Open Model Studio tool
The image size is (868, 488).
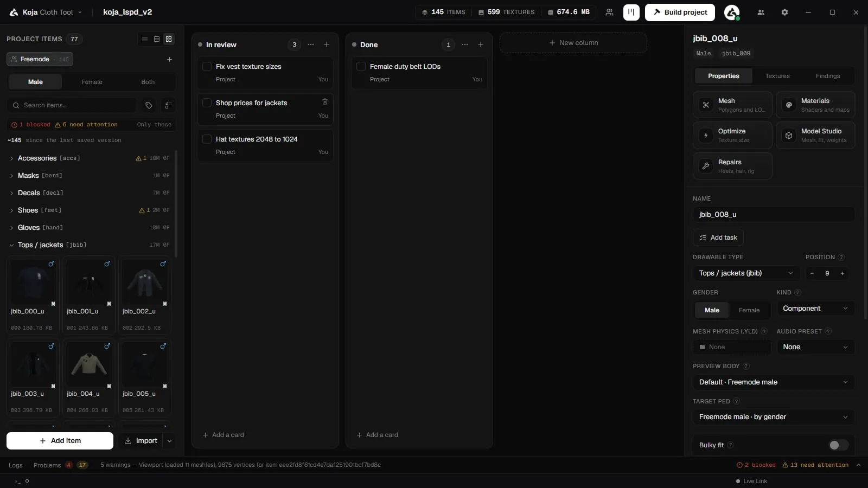[x=815, y=135]
